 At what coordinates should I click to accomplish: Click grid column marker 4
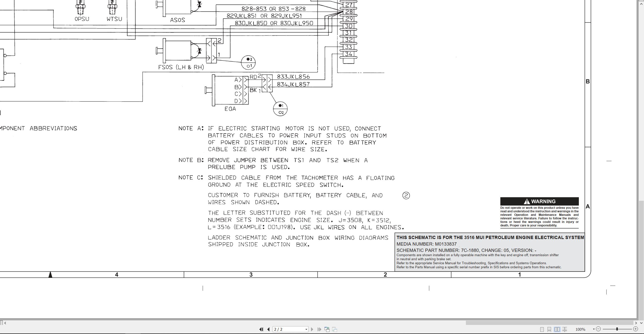pyautogui.click(x=116, y=275)
